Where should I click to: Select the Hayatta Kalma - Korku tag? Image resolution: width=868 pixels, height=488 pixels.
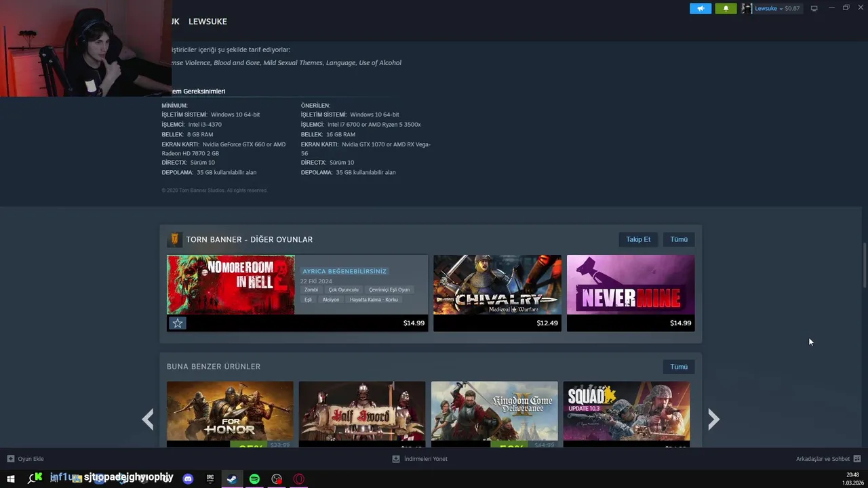pyautogui.click(x=374, y=300)
